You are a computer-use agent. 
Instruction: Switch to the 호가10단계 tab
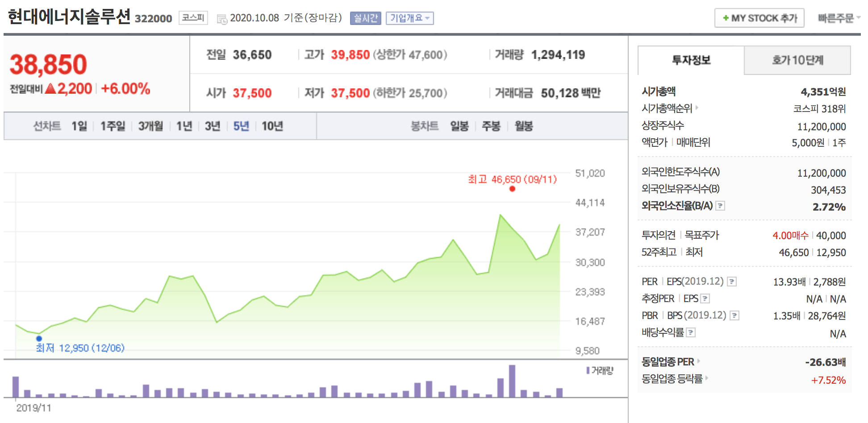(x=797, y=60)
